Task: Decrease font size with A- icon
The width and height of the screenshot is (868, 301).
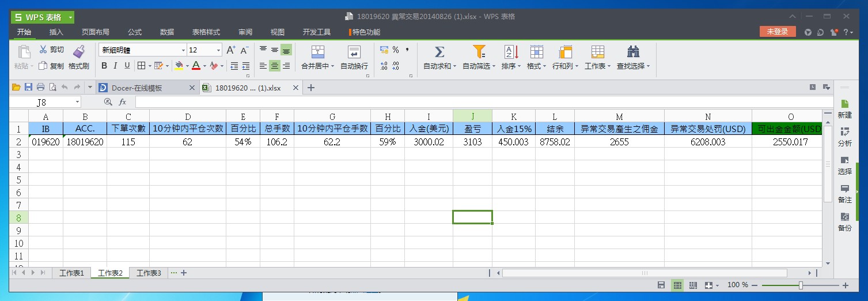Action: click(x=244, y=50)
